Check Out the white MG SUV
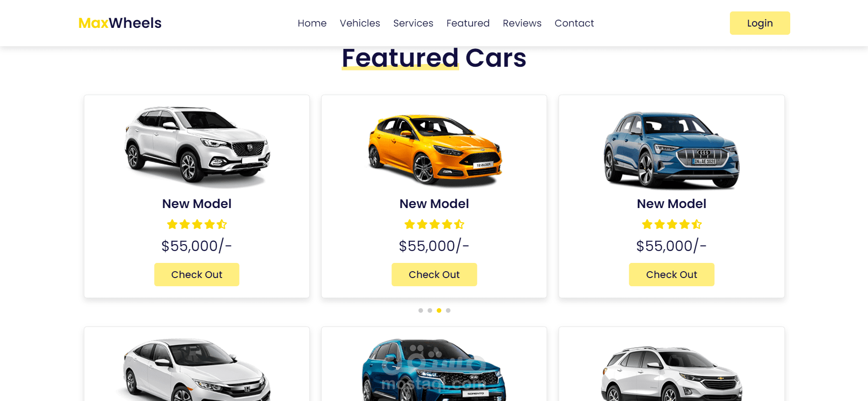This screenshot has height=401, width=868. pyautogui.click(x=197, y=274)
